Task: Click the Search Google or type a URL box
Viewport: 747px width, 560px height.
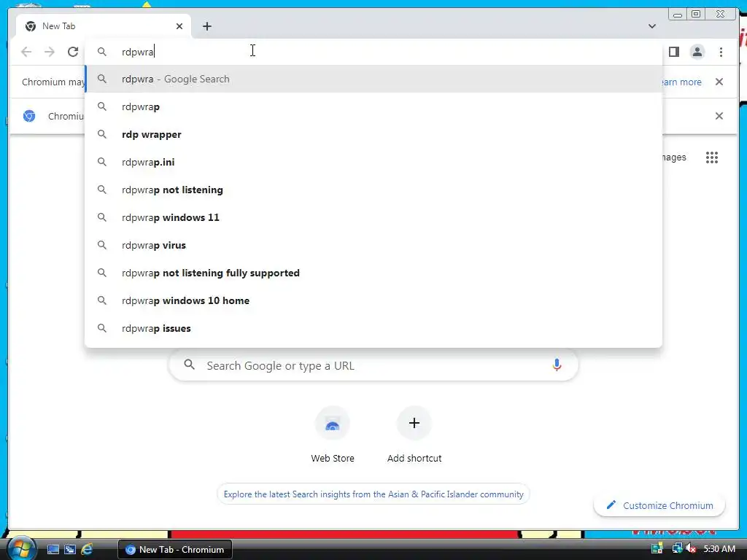Action: coord(373,365)
